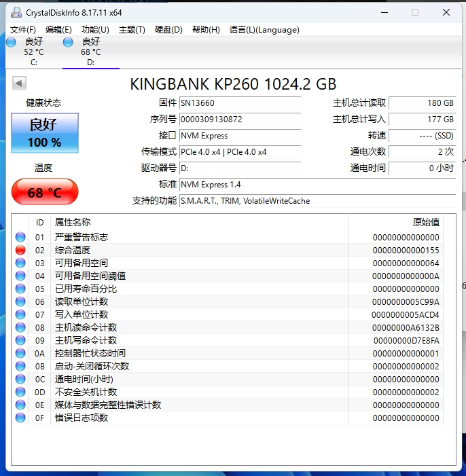Click status dot for 0D 不安全关机计数
This screenshot has width=466, height=476.
click(x=20, y=392)
